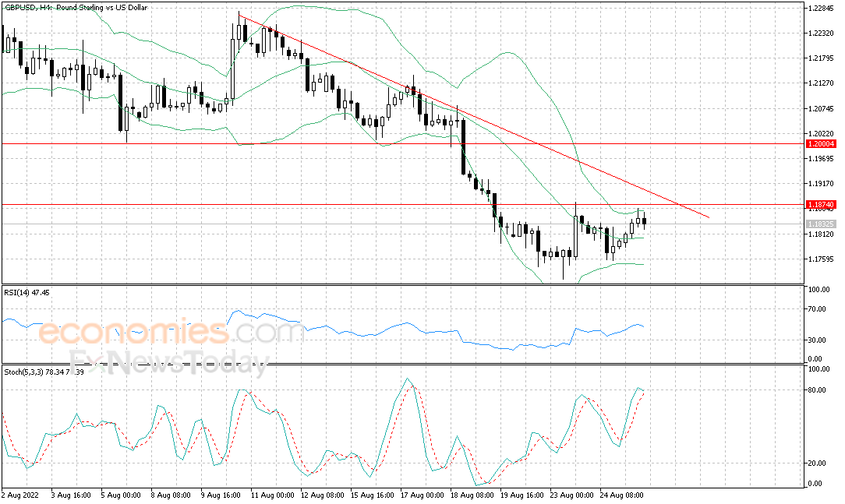Click the 1.22320 price axis value
This screenshot has width=845, height=504.
(822, 33)
